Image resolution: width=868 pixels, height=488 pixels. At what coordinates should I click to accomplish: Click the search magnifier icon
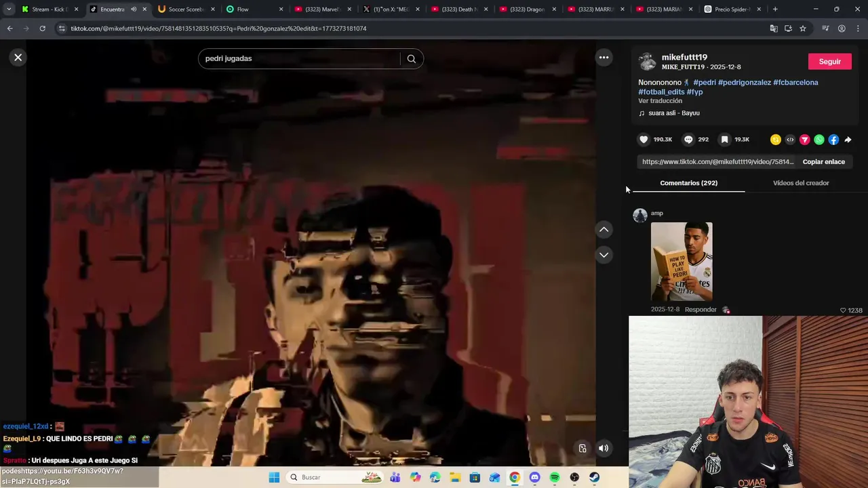pos(411,59)
